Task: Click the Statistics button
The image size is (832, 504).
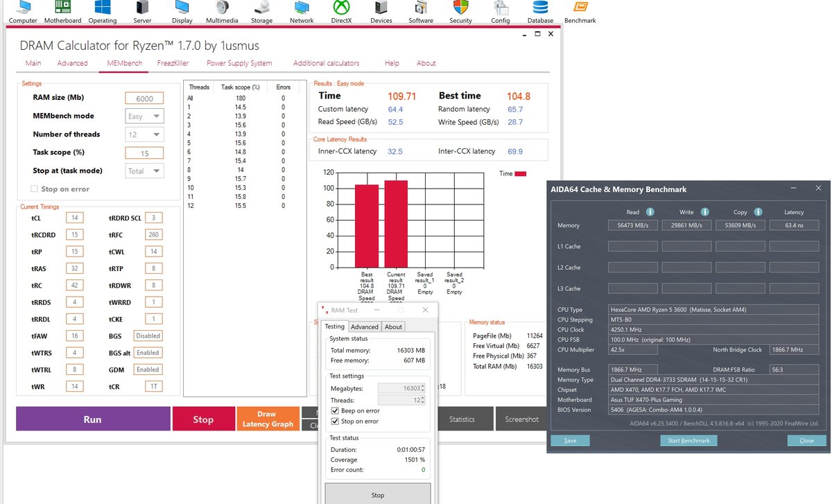Action: (x=462, y=419)
